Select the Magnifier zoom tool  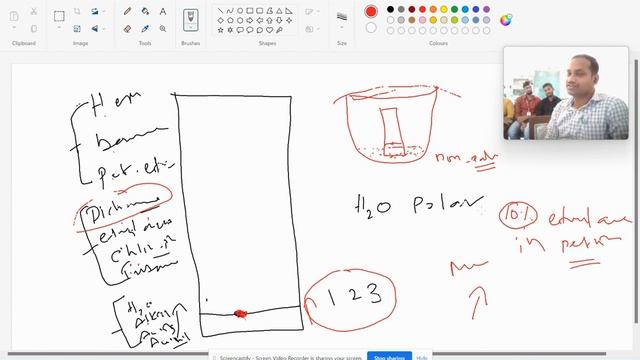(163, 29)
